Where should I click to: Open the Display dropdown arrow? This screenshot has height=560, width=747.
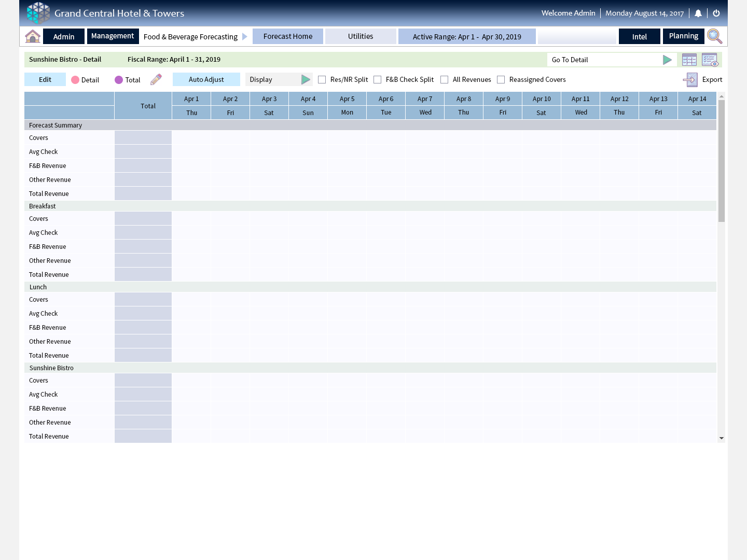[306, 80]
